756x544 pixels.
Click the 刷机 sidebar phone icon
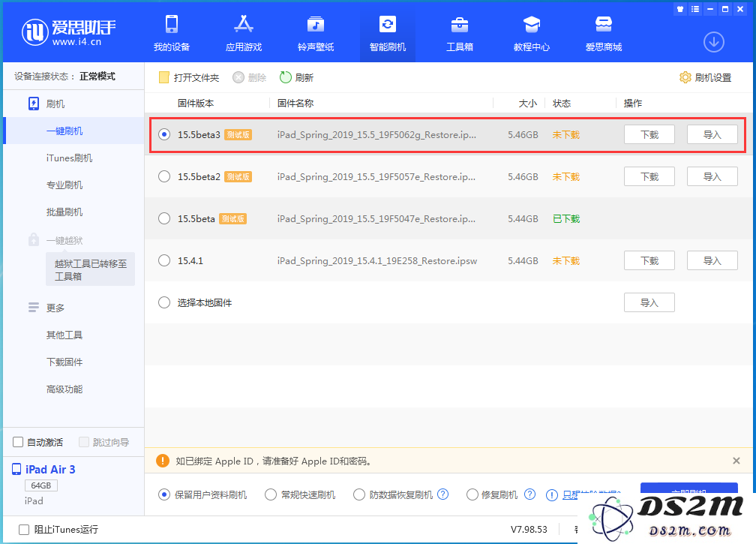click(33, 104)
